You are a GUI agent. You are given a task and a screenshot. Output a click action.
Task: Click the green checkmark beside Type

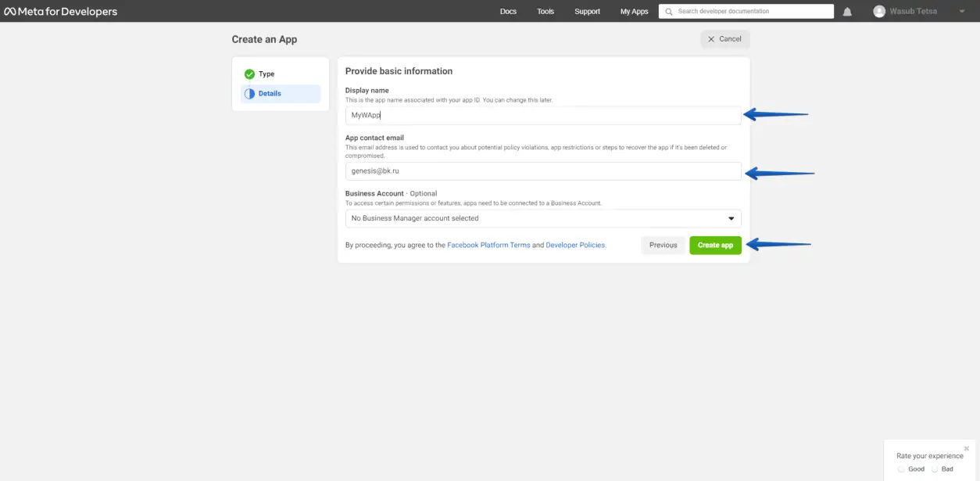pyautogui.click(x=249, y=74)
